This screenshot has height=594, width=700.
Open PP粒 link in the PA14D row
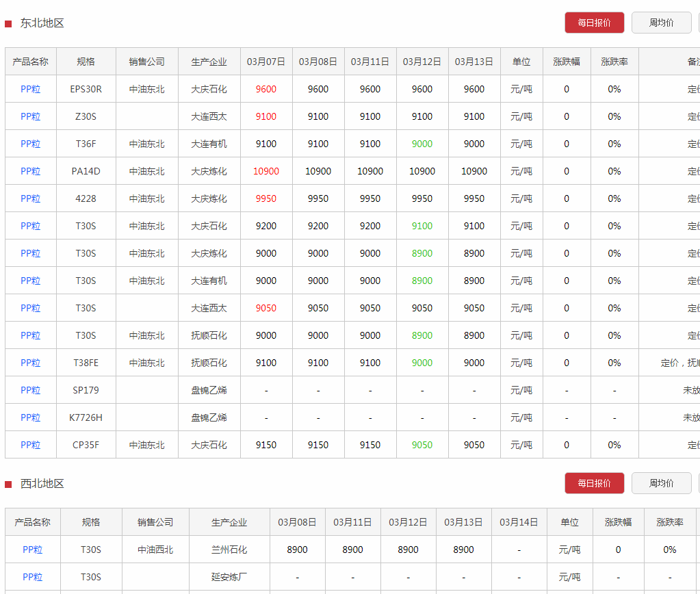click(31, 171)
